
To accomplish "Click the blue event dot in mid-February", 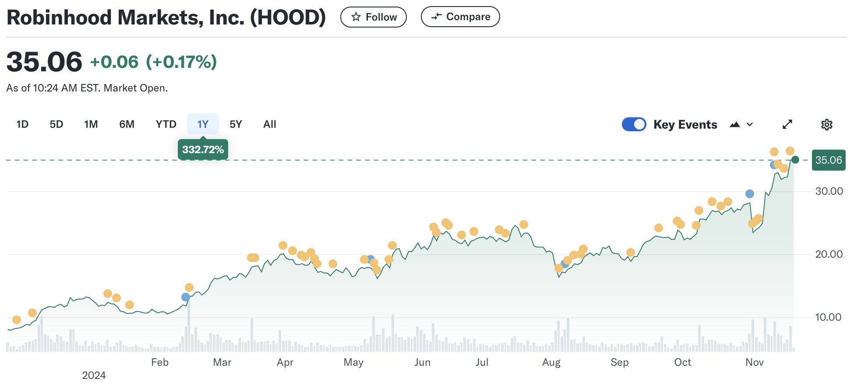I will [x=186, y=297].
